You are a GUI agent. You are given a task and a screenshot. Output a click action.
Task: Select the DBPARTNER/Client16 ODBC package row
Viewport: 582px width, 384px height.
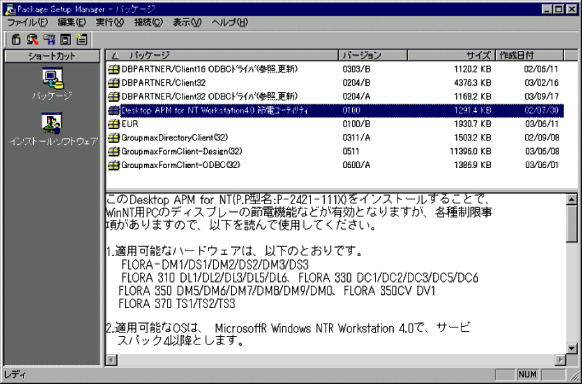click(x=335, y=69)
